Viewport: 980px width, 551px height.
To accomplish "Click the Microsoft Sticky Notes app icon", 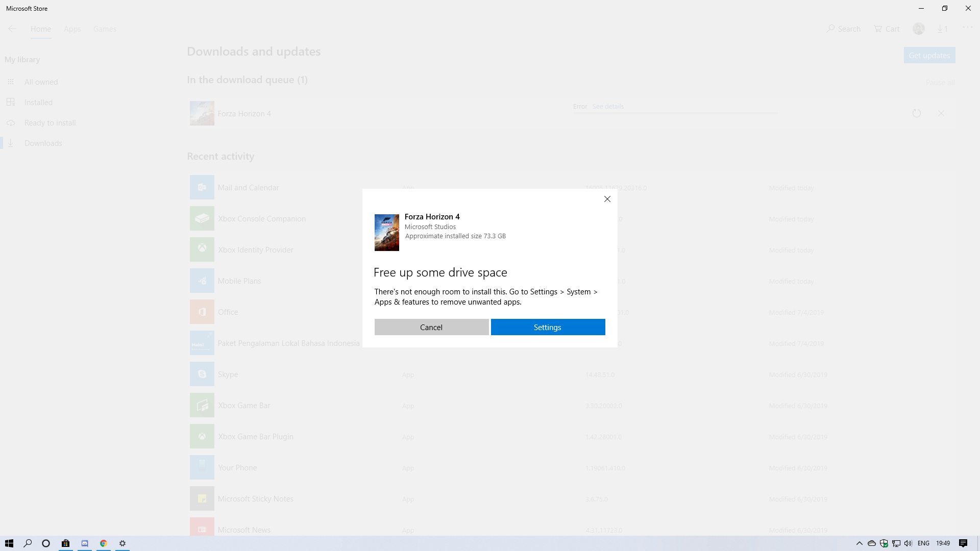I will [202, 498].
